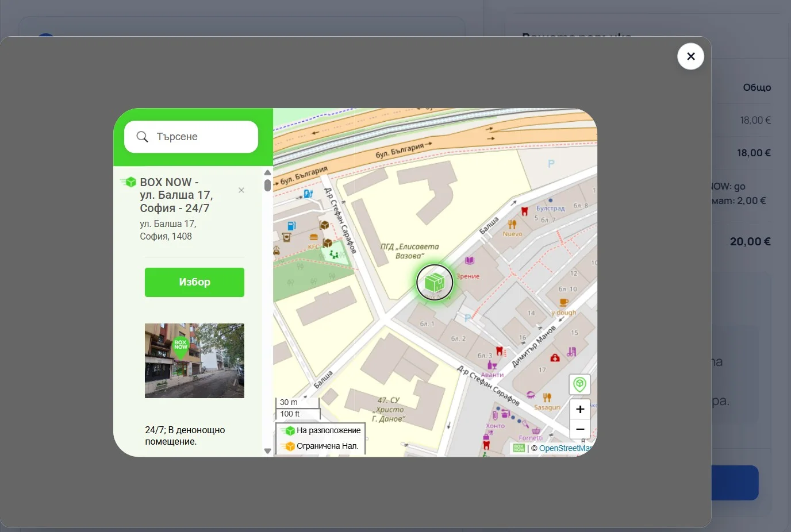Click the Sasaguri restaurant fork icon
Screen dimensions: 791x532
point(547,398)
